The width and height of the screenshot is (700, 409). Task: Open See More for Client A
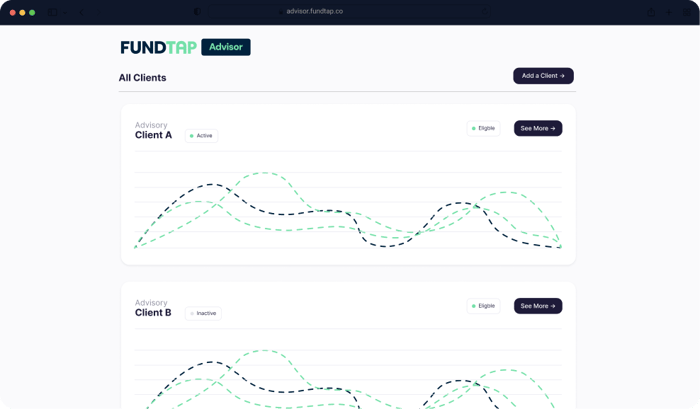click(538, 128)
